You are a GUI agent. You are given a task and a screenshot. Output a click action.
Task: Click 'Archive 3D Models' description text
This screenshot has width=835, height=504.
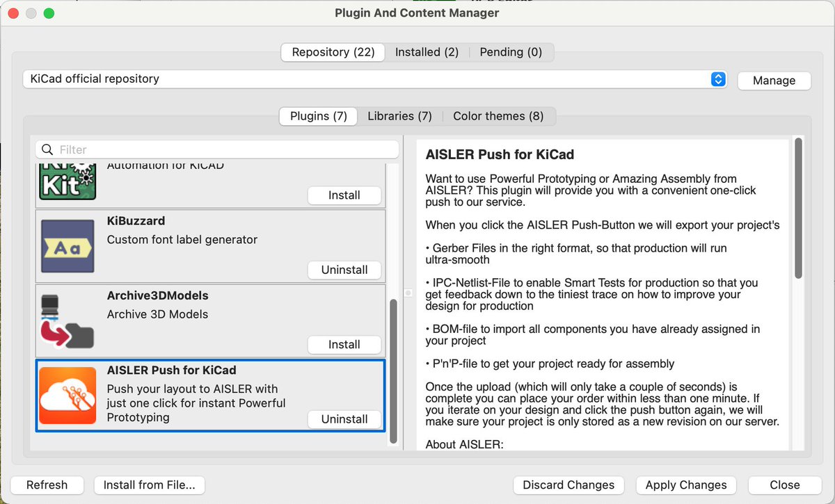157,314
